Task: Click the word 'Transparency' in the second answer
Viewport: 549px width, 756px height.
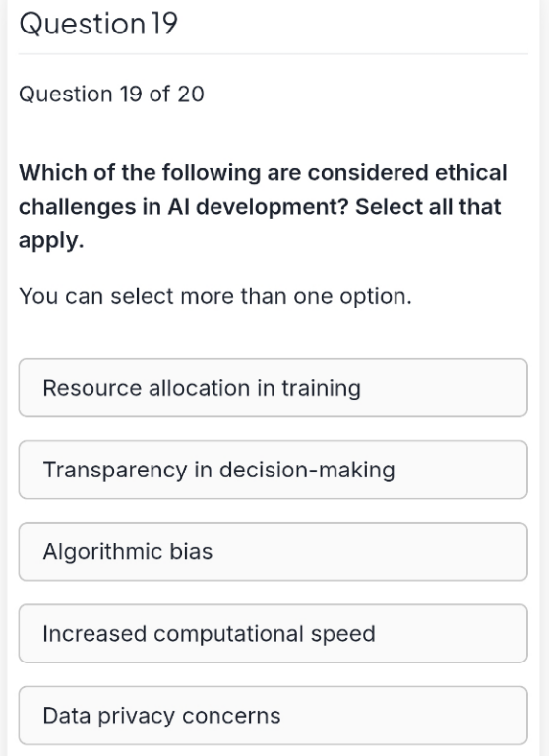Action: click(x=115, y=471)
